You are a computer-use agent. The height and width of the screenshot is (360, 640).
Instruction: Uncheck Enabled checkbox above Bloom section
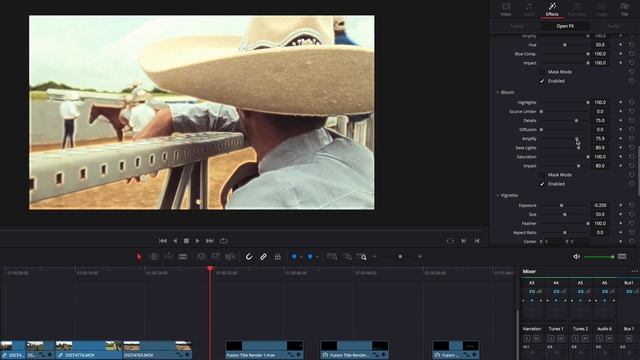[542, 81]
